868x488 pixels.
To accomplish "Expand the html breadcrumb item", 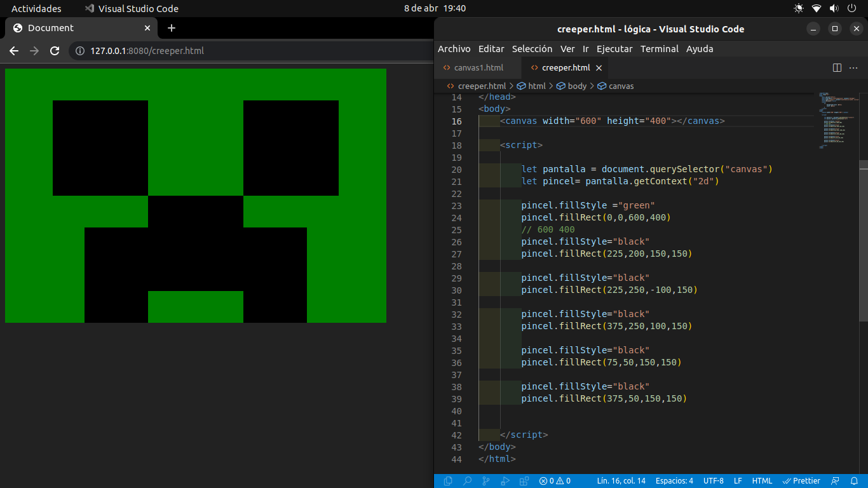I will click(x=531, y=86).
